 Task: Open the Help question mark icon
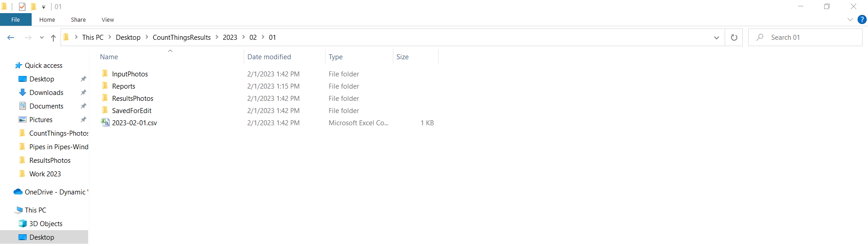[862, 19]
